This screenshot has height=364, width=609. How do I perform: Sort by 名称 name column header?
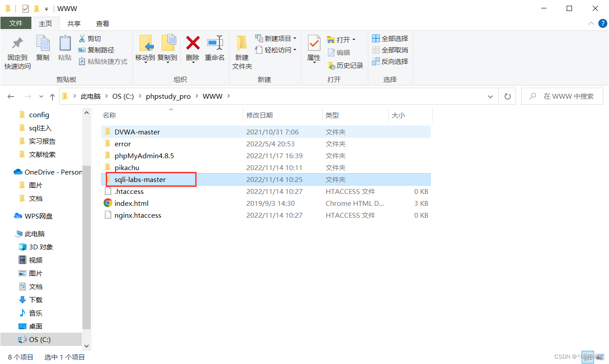coord(171,115)
